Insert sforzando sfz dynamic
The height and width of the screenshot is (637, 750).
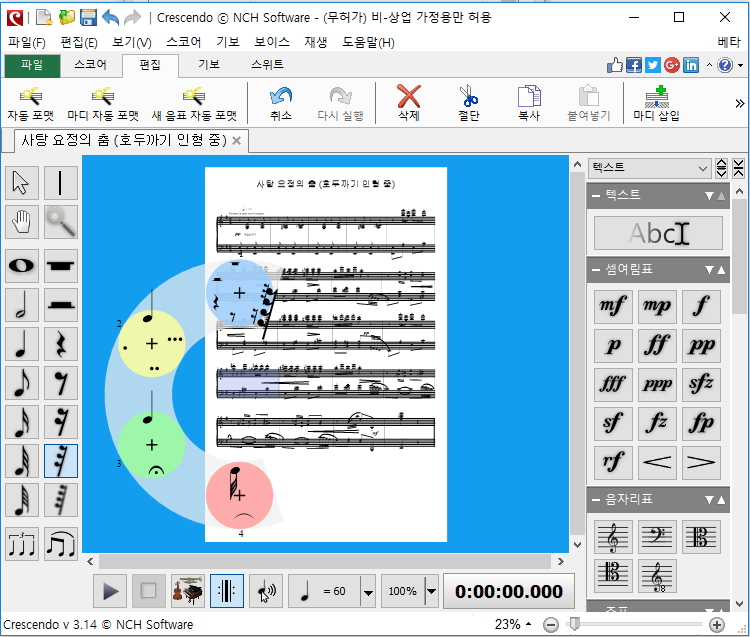pos(701,385)
